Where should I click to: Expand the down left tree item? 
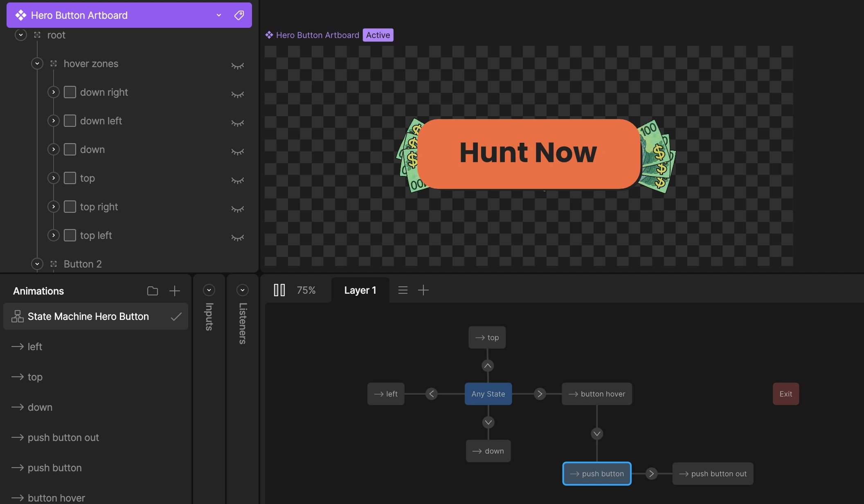(54, 121)
